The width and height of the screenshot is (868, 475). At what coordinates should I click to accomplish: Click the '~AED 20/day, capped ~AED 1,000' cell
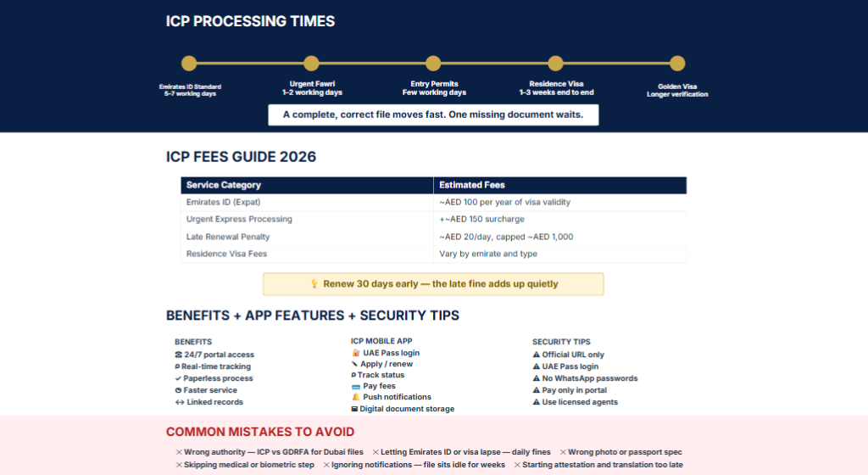click(559, 237)
